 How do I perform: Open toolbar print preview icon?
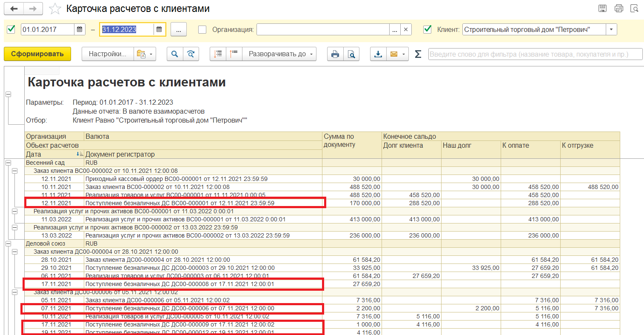pos(351,54)
